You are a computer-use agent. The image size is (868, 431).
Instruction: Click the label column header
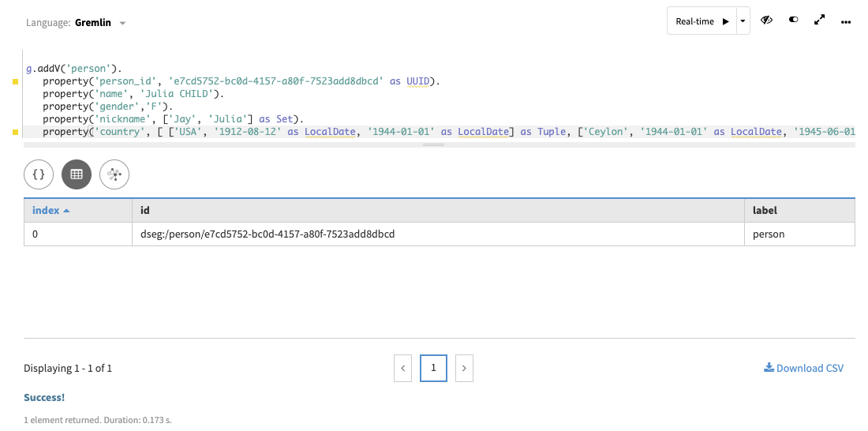pyautogui.click(x=799, y=211)
